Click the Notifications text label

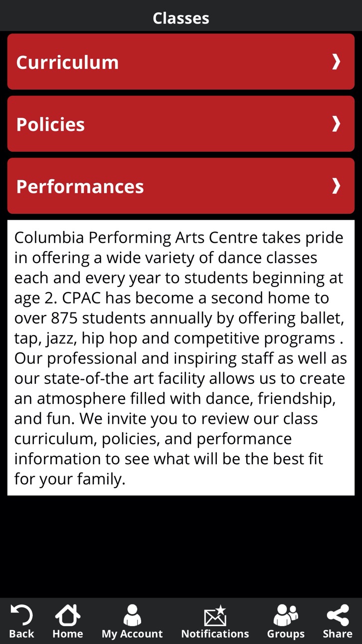pyautogui.click(x=215, y=634)
